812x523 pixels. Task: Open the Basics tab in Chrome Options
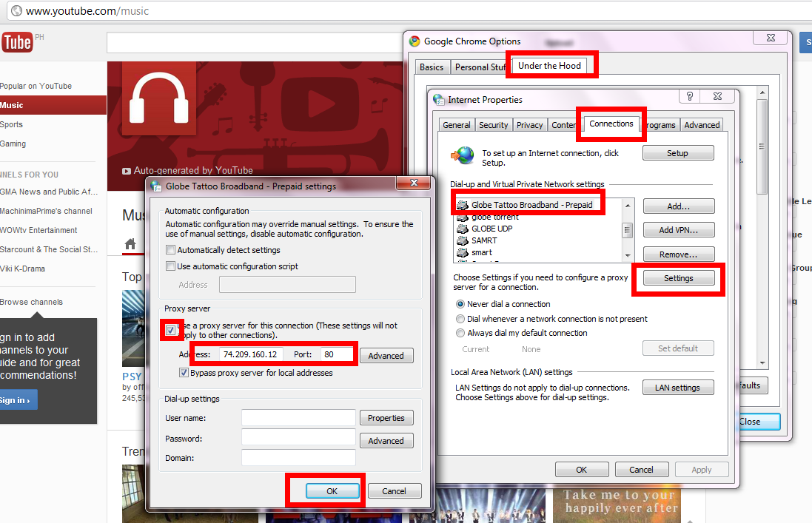432,67
